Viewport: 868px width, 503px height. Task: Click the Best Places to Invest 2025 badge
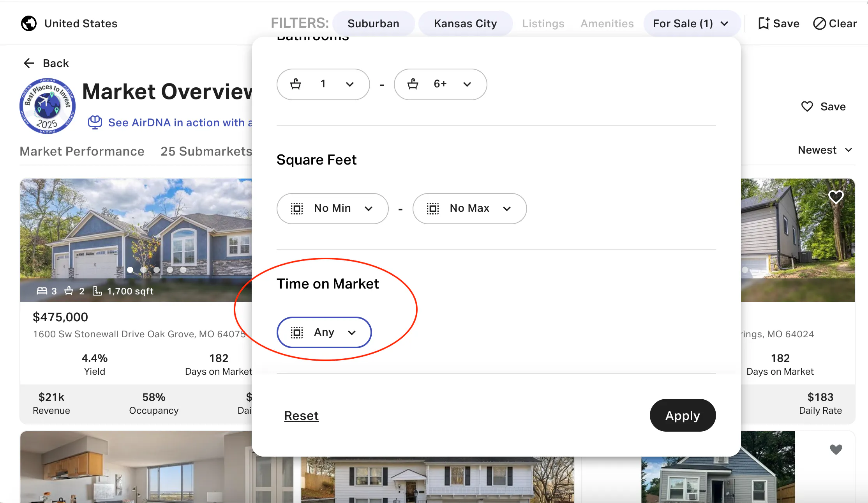tap(47, 106)
